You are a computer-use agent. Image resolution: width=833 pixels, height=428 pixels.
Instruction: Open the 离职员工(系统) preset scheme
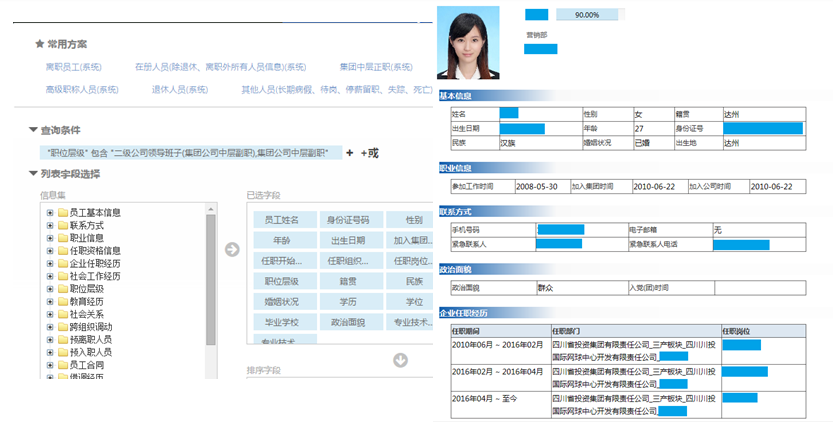tap(74, 67)
